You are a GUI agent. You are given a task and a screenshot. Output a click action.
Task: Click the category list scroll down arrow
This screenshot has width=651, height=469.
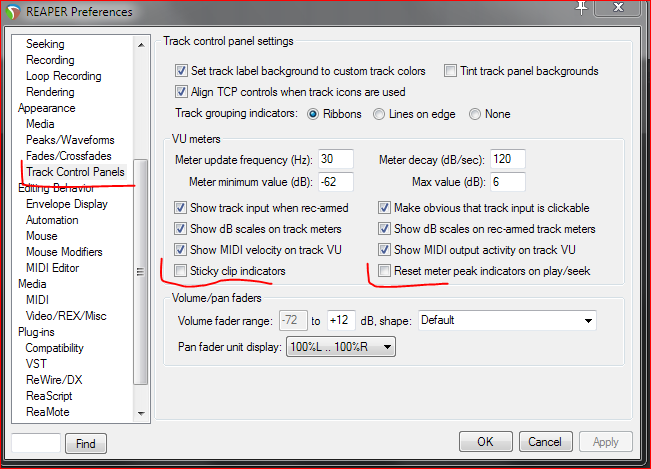click(x=141, y=413)
